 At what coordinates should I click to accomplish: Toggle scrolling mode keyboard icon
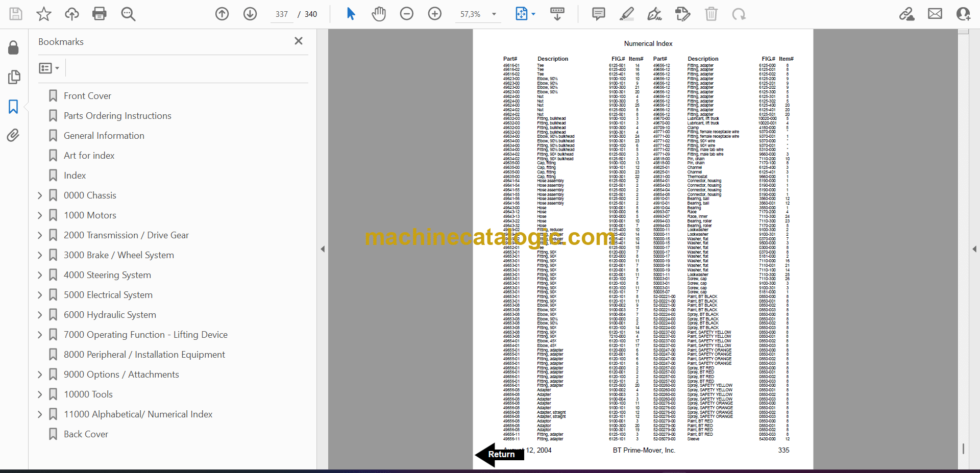click(x=557, y=14)
